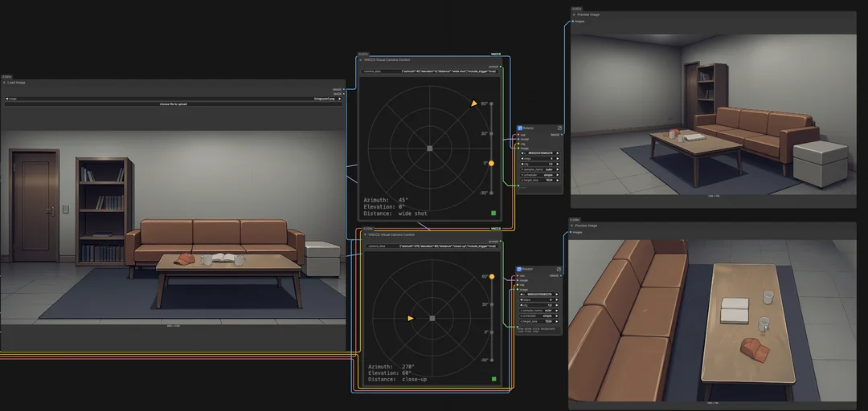Click IMAGE output socket on upper Rotator
The height and width of the screenshot is (411, 868).
tap(561, 134)
